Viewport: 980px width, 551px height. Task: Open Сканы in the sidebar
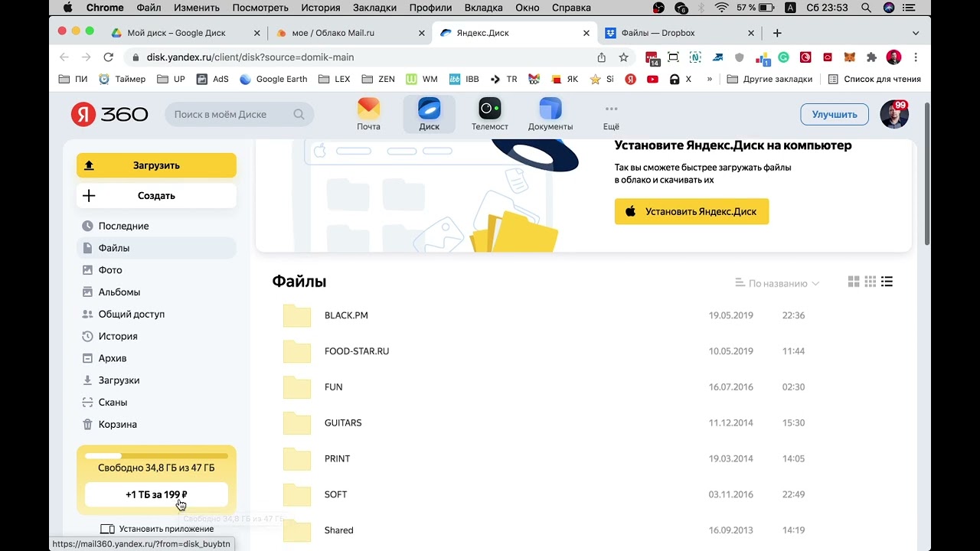pyautogui.click(x=156, y=403)
